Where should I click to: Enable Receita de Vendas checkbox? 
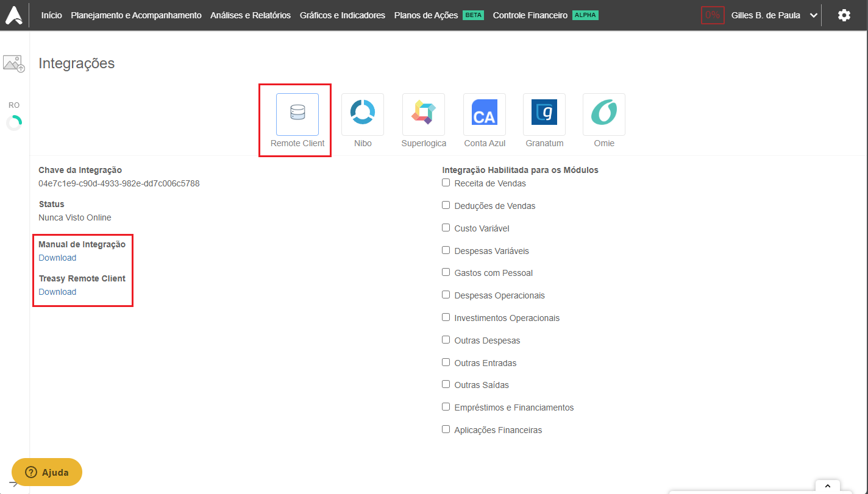click(446, 183)
